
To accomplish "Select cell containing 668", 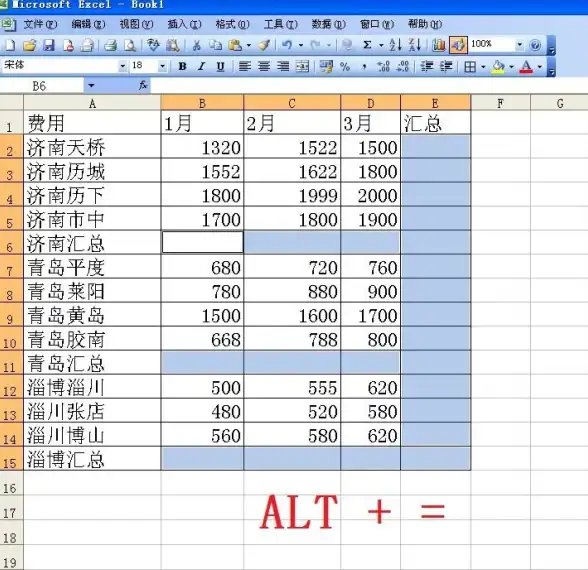I will click(202, 339).
